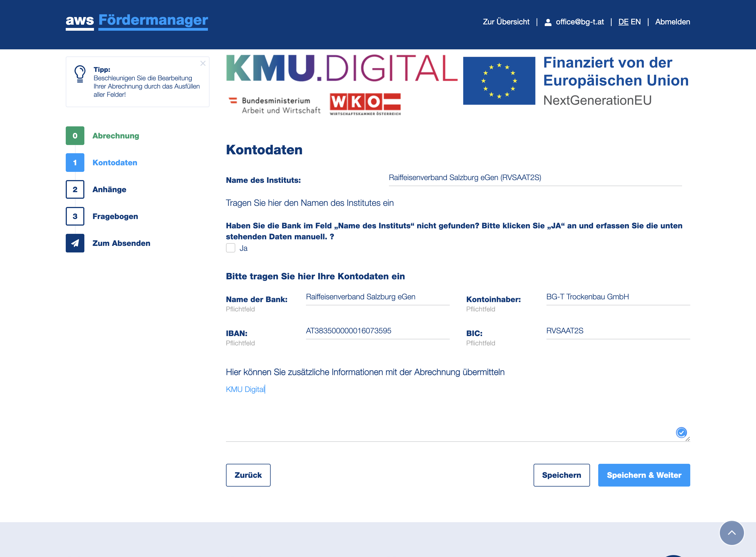Log out via Abmelden

(x=672, y=22)
